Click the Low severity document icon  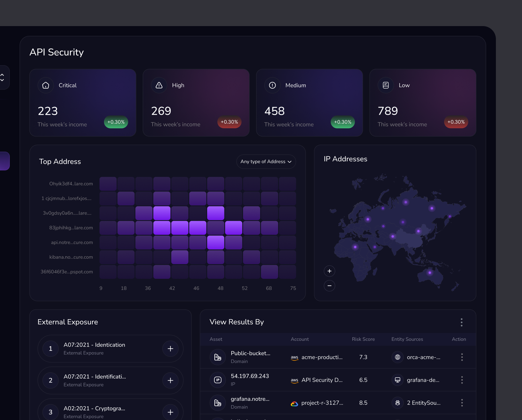386,85
